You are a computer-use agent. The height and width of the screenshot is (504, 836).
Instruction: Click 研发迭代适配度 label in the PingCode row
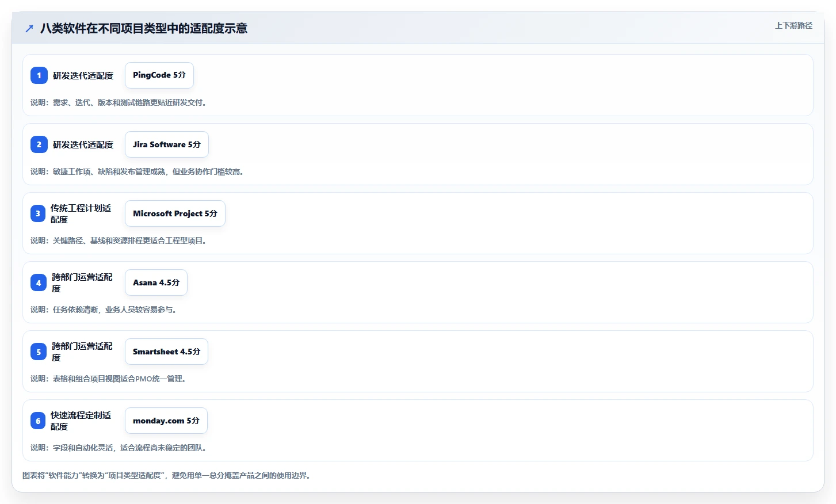pos(83,75)
